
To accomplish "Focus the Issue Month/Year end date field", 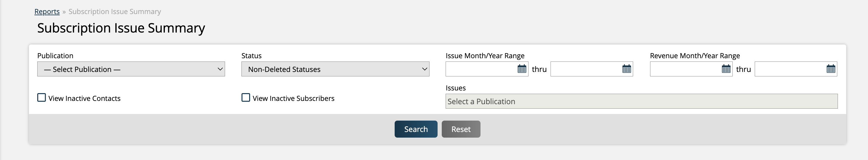I will point(586,69).
